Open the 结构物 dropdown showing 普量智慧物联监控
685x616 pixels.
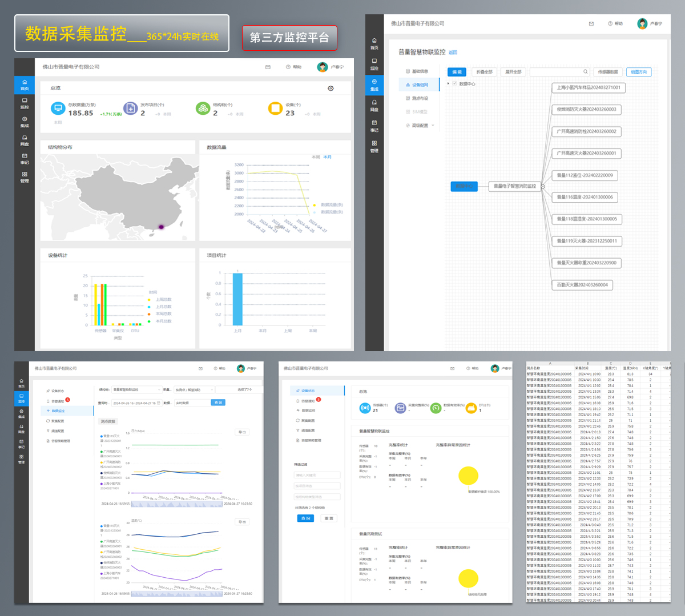[136, 390]
